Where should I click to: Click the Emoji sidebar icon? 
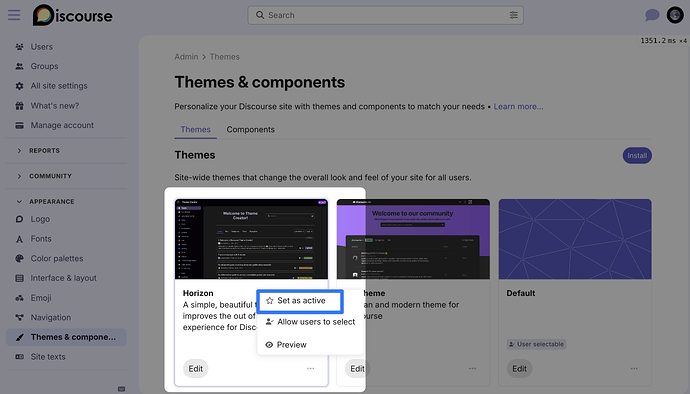pos(19,298)
